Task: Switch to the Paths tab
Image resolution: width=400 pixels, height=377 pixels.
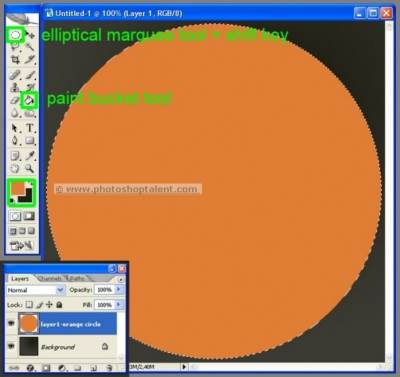Action: pos(76,278)
